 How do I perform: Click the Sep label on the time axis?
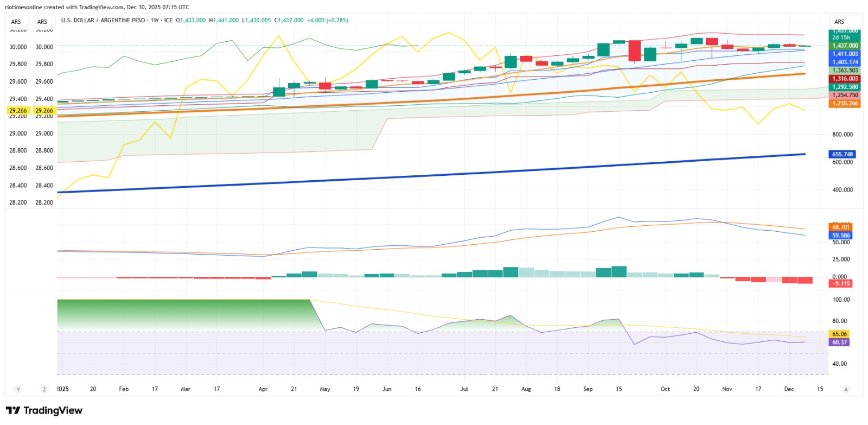point(588,389)
